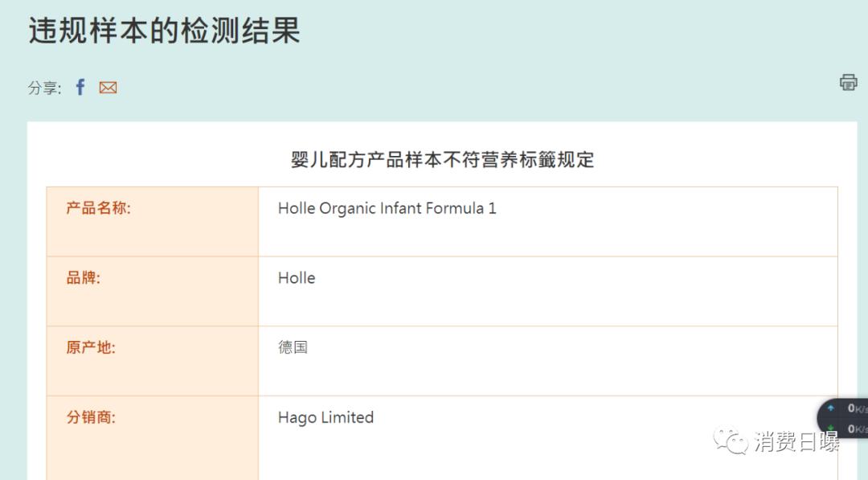Click the Holle brand value cell
The height and width of the screenshot is (480, 868).
[297, 278]
